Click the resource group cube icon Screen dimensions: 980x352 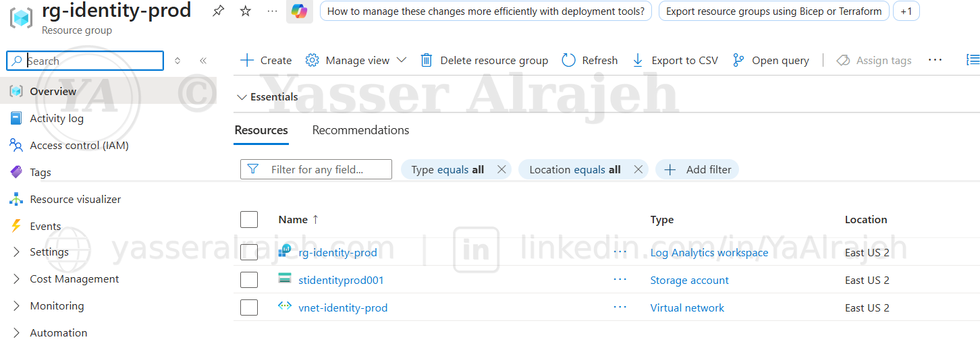21,17
